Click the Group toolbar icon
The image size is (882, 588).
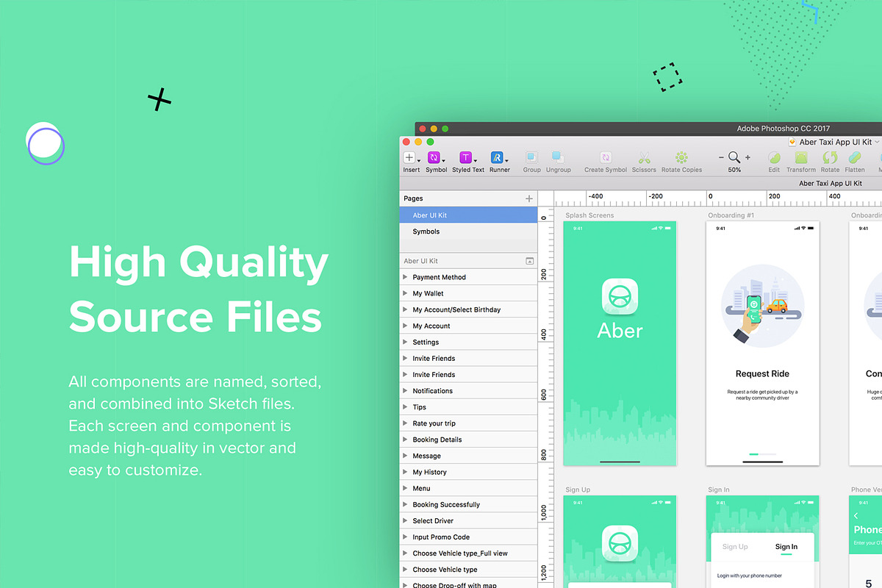pos(531,157)
